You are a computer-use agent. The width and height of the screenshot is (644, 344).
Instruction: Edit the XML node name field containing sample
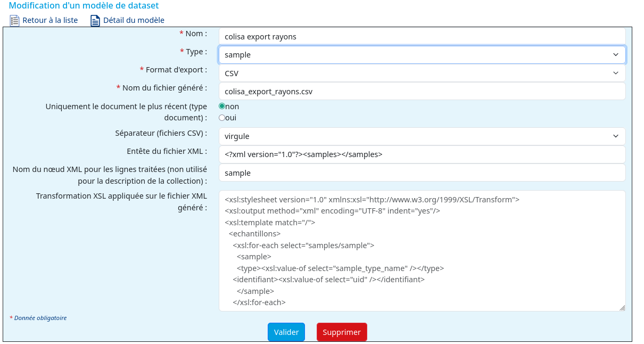[x=422, y=173]
